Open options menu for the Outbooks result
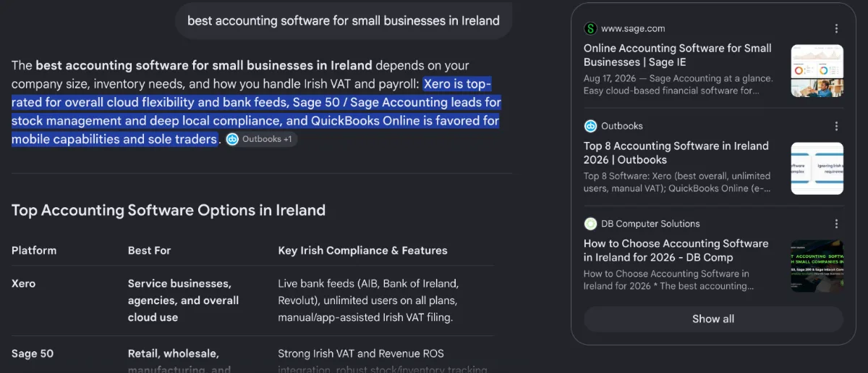This screenshot has height=373, width=868. click(836, 126)
